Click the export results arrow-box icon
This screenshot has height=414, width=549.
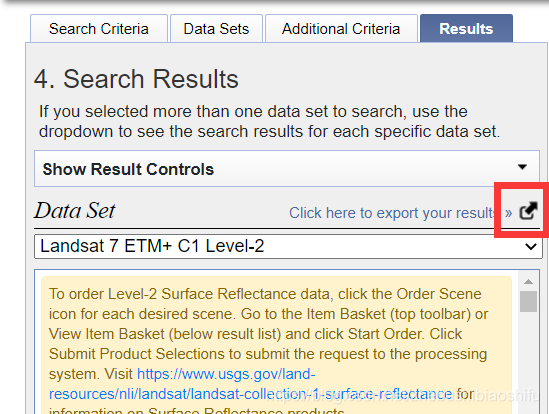coord(528,211)
